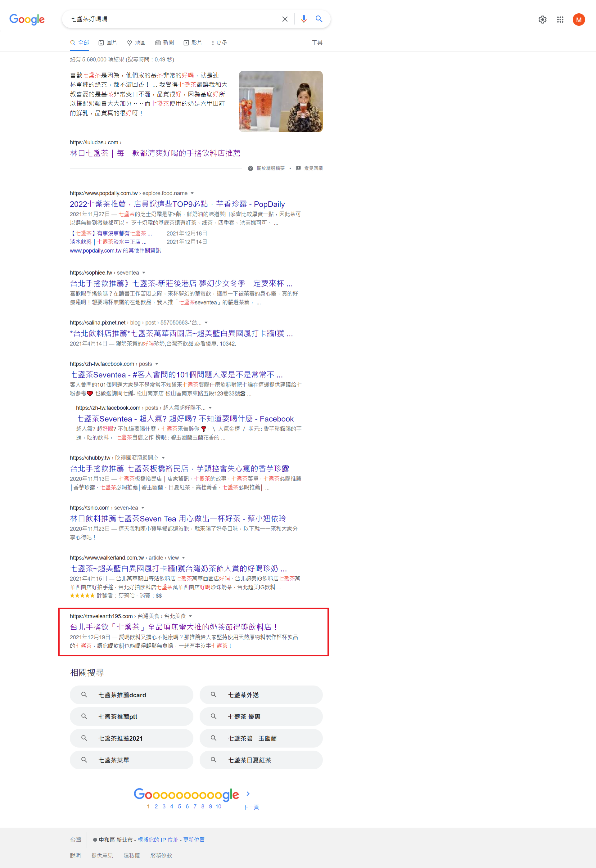Search related term 七盞茶日夏紅茶
The width and height of the screenshot is (596, 868).
click(261, 760)
